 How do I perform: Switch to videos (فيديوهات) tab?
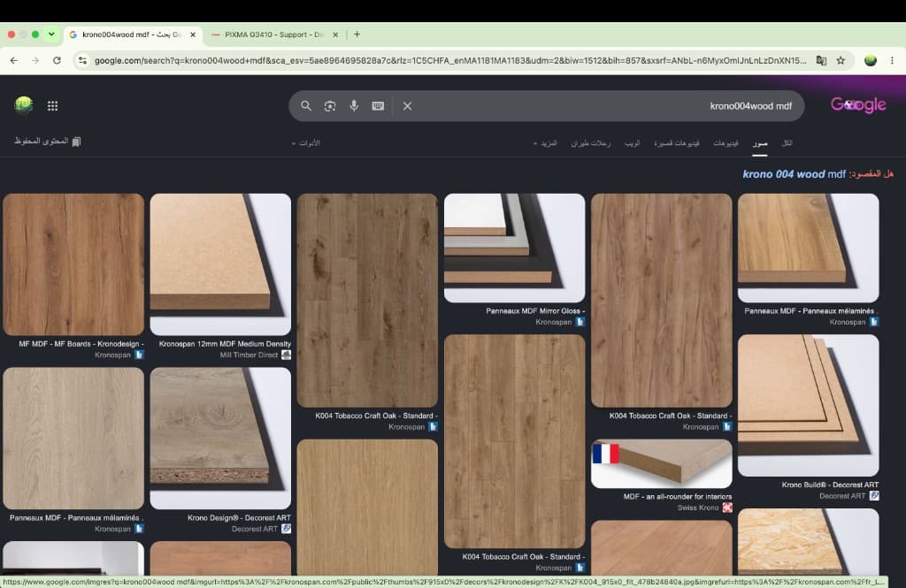click(x=726, y=142)
